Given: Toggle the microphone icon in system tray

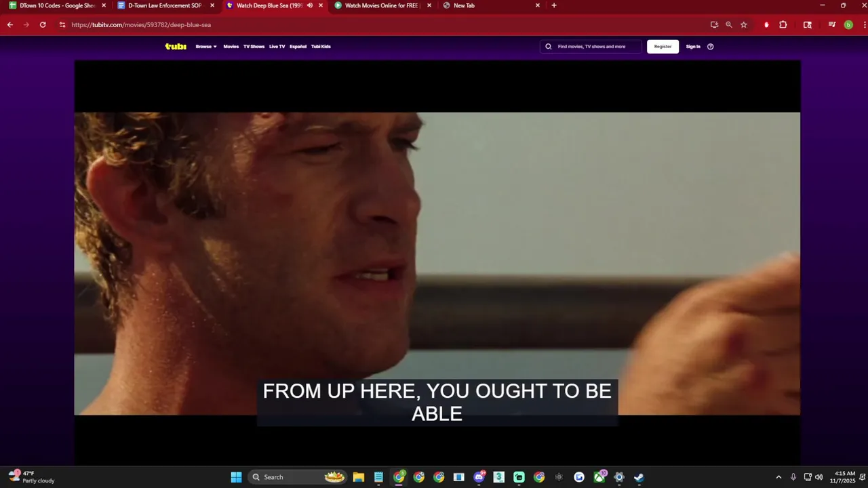Looking at the screenshot, I should 793,477.
